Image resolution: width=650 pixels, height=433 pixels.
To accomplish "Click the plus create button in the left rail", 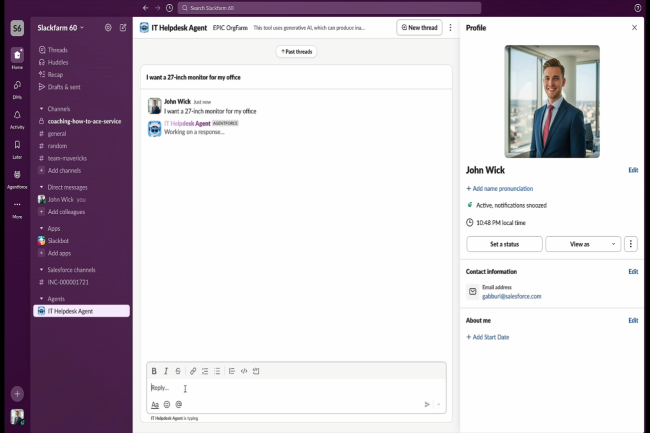I will [x=17, y=394].
